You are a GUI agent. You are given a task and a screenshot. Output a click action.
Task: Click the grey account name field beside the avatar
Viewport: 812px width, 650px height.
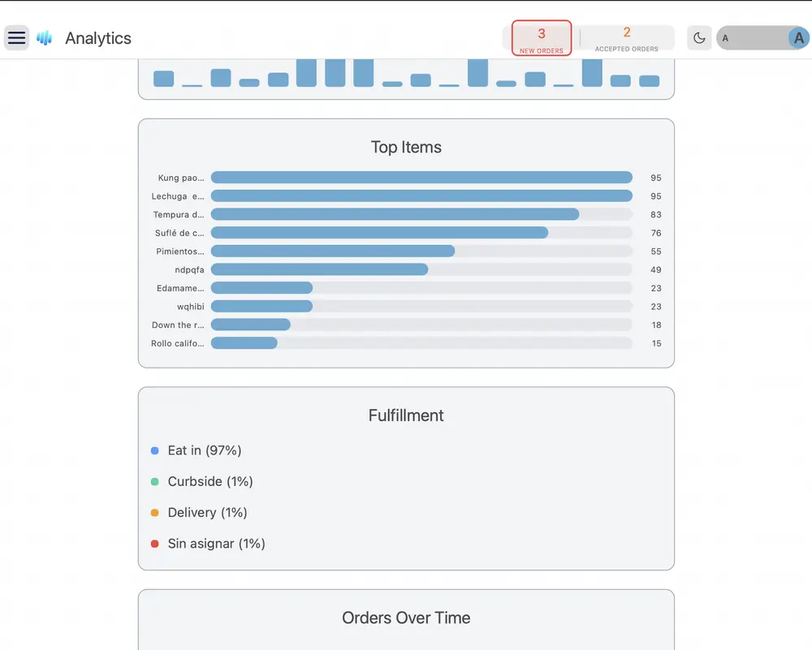753,38
